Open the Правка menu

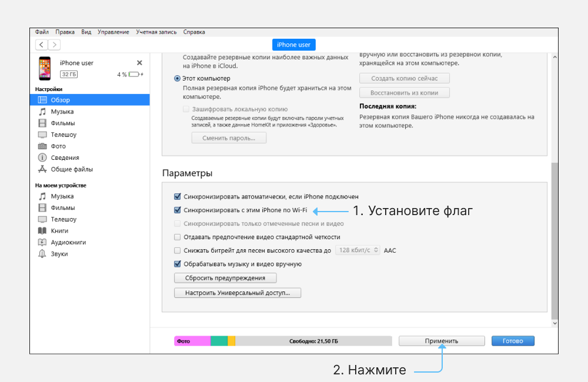point(65,32)
